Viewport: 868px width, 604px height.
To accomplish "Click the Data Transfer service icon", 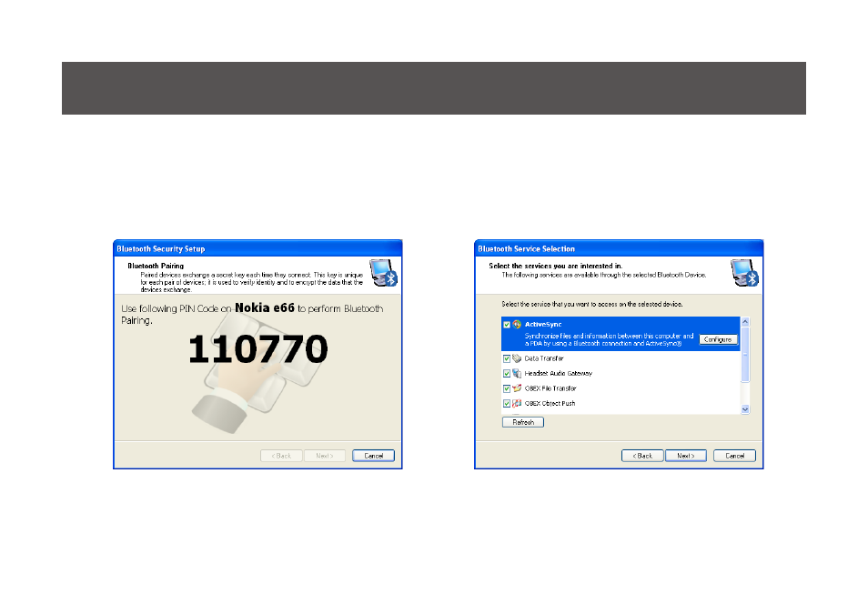I will 517,358.
